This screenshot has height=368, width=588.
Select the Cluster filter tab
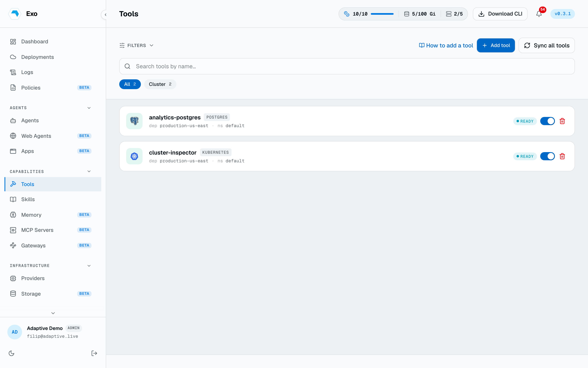click(160, 84)
